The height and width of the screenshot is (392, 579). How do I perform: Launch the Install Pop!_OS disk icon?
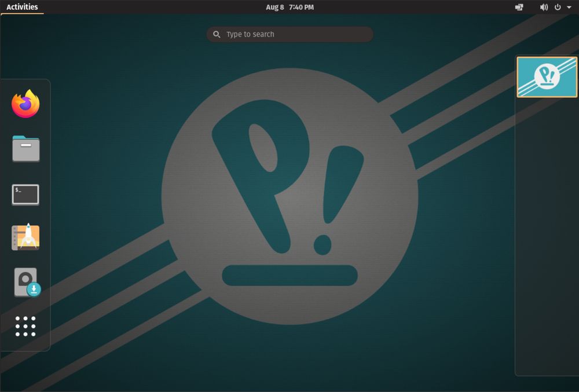pos(27,283)
